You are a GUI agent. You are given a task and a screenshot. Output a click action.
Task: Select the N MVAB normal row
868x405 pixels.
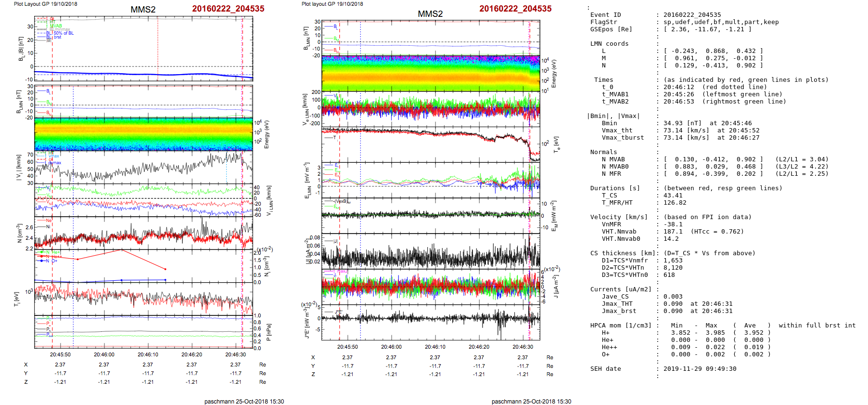[613, 159]
